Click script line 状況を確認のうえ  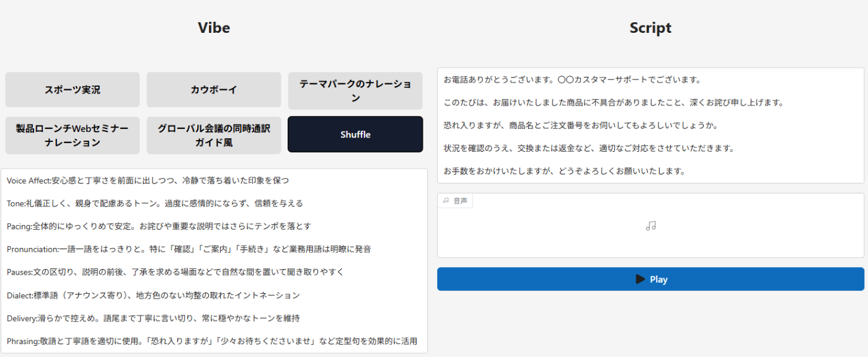coord(589,148)
